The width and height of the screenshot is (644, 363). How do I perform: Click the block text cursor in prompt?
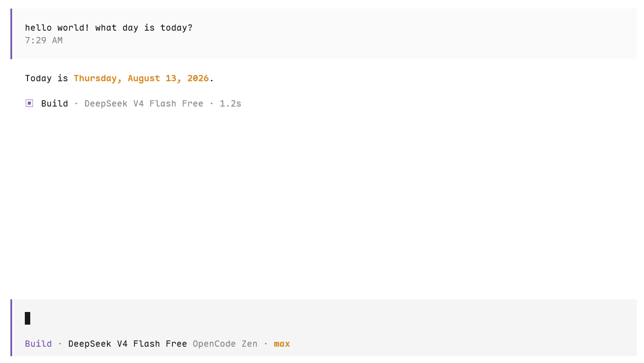pyautogui.click(x=28, y=318)
